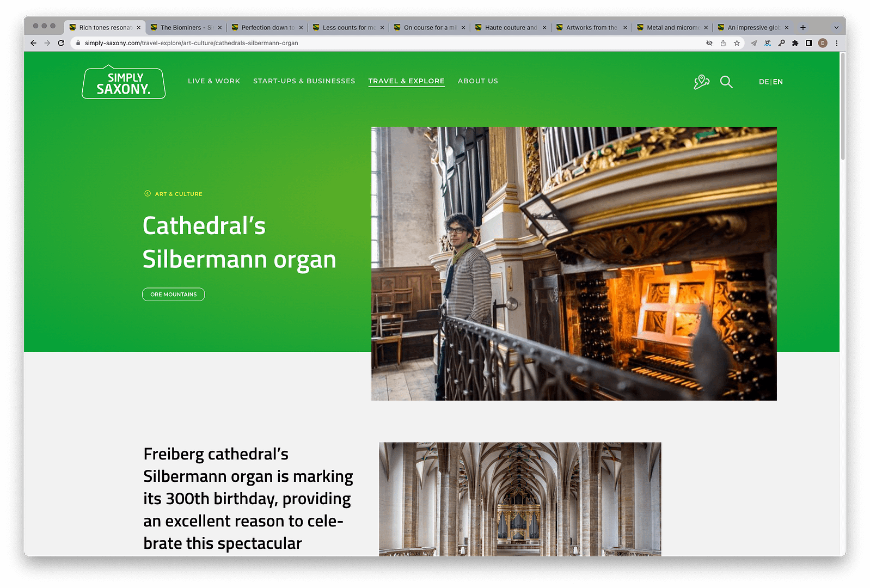Open the LanguageTool extension icon

(768, 43)
